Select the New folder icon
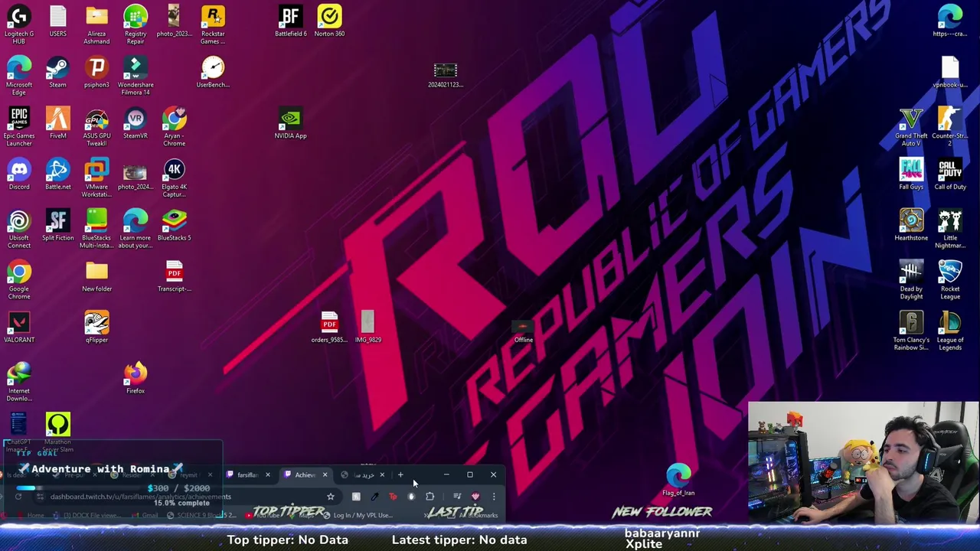This screenshot has height=551, width=980. (96, 277)
